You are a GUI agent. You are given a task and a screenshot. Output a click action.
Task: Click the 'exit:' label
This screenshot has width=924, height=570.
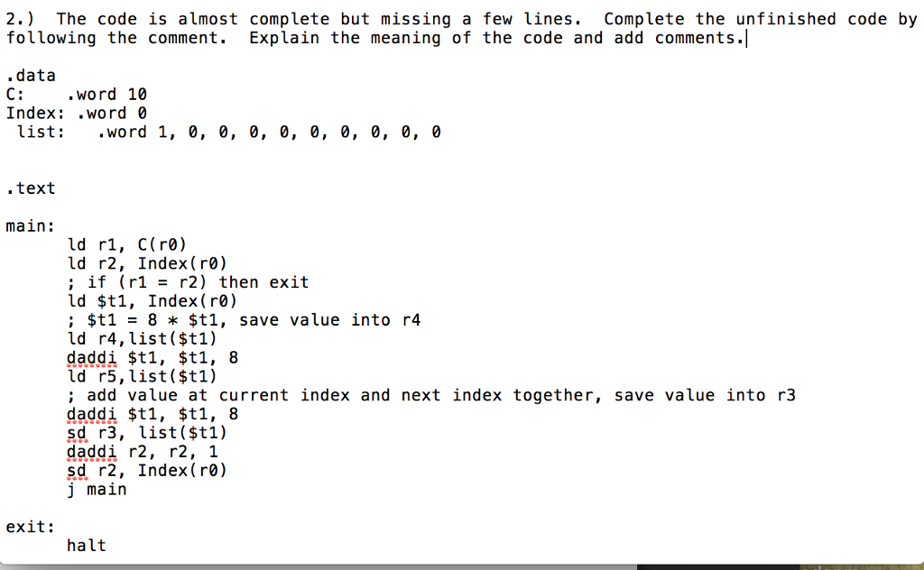pos(30,527)
